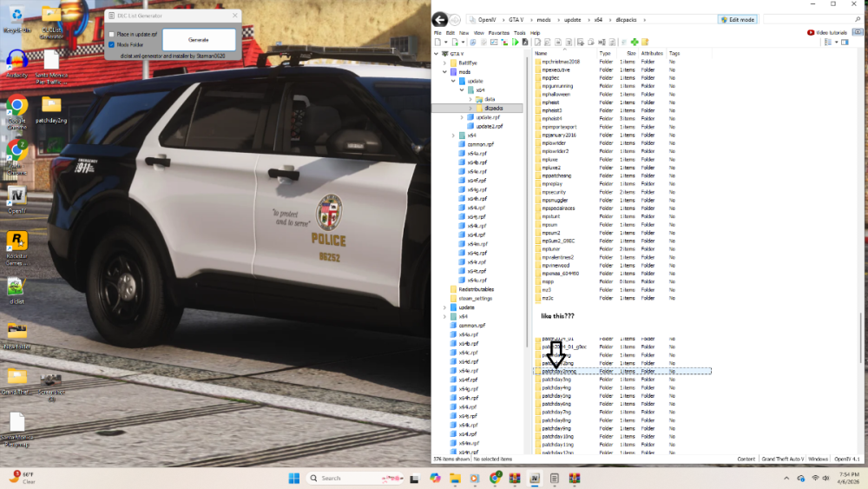Click the New file icon in OpenIV toolbar
Viewport: 868px width, 489px height.
point(437,42)
